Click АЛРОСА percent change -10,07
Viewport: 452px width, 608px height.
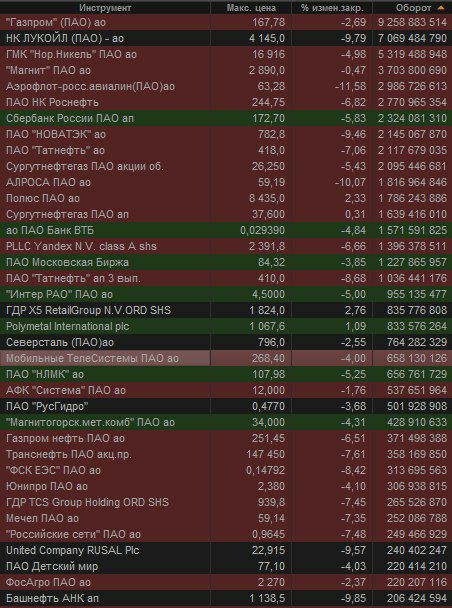pos(350,182)
